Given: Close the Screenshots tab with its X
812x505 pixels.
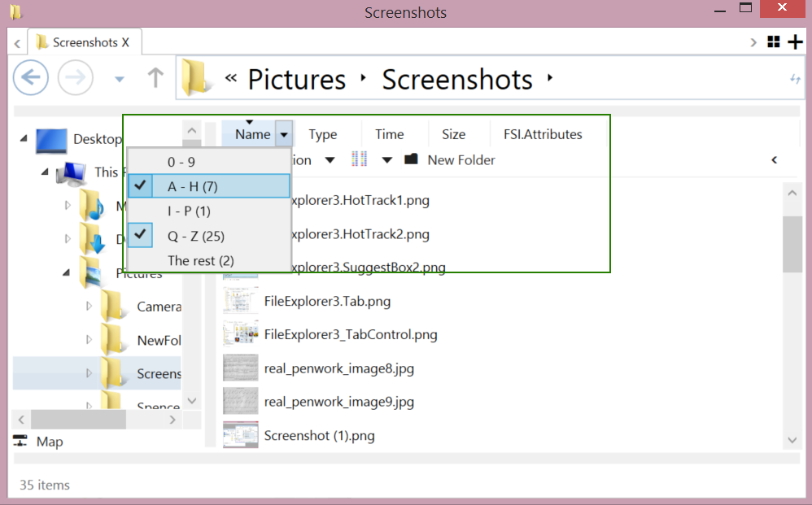Looking at the screenshot, I should [x=125, y=42].
